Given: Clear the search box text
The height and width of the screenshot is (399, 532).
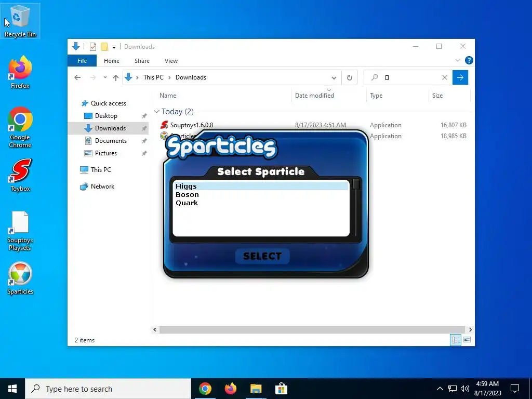Looking at the screenshot, I should [445, 78].
